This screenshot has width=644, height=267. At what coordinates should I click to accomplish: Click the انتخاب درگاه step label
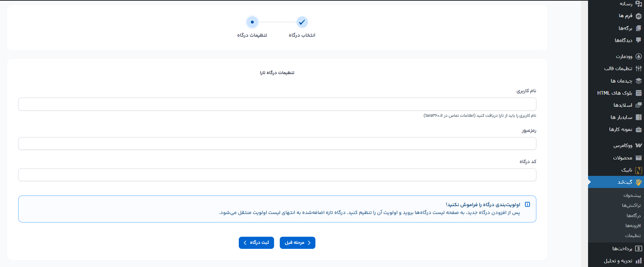(x=302, y=35)
